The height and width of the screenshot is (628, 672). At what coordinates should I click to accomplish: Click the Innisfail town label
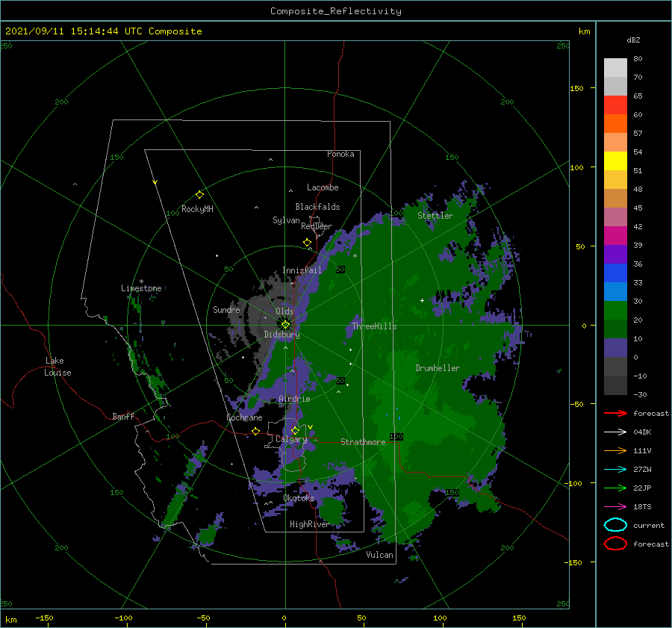click(302, 270)
